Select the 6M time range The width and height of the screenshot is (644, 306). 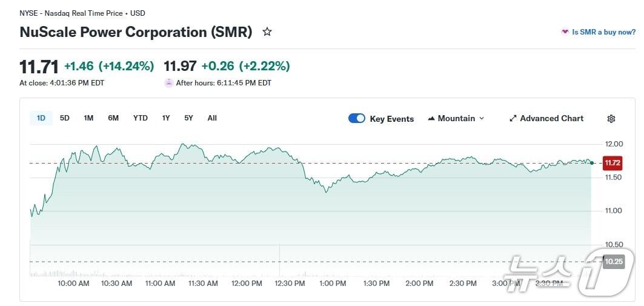click(113, 118)
